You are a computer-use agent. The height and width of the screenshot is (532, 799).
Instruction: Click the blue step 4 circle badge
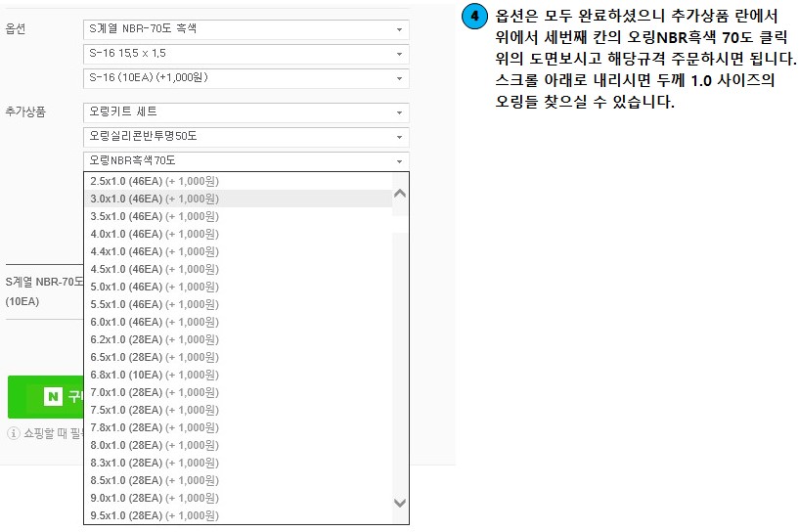[x=473, y=19]
